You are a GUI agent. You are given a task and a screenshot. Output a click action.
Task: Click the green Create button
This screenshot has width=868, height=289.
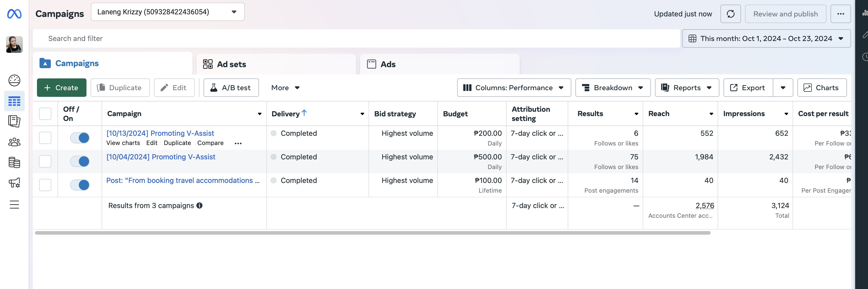[x=61, y=88]
